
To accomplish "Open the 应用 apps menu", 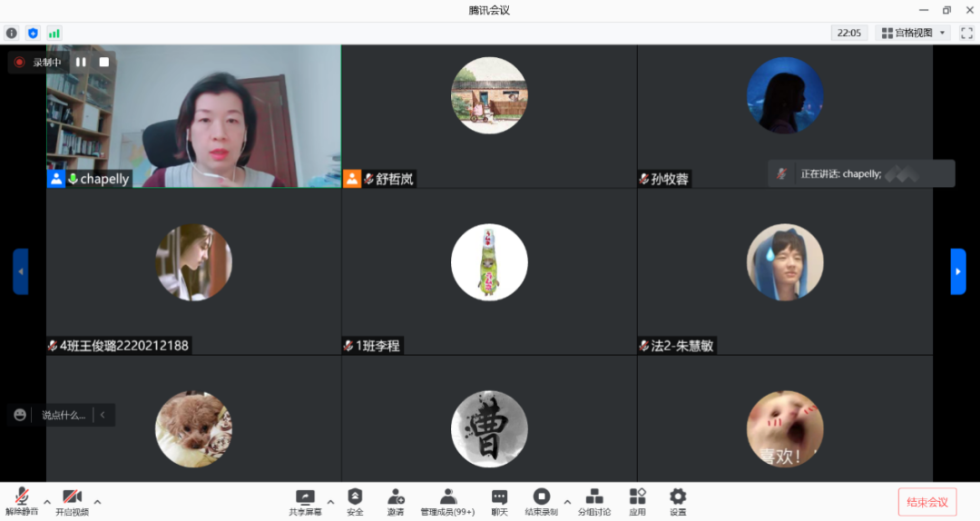I will pos(637,500).
